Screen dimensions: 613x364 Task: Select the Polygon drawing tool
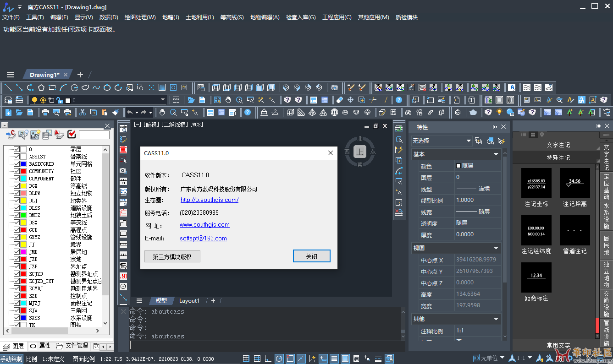[41, 87]
